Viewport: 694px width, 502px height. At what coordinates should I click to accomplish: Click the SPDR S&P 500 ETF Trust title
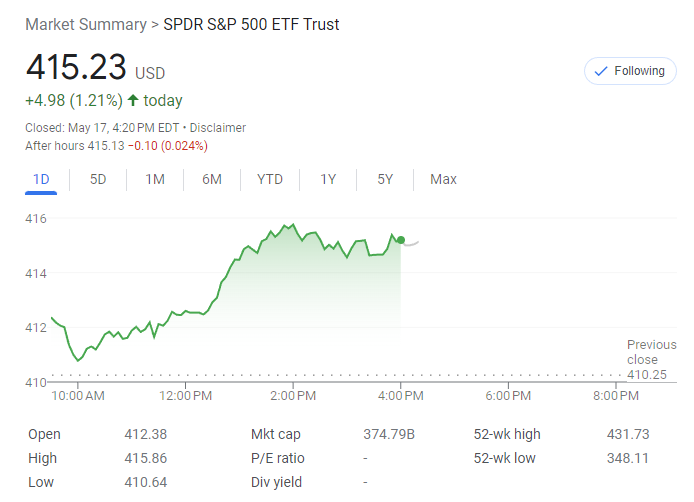pos(251,24)
